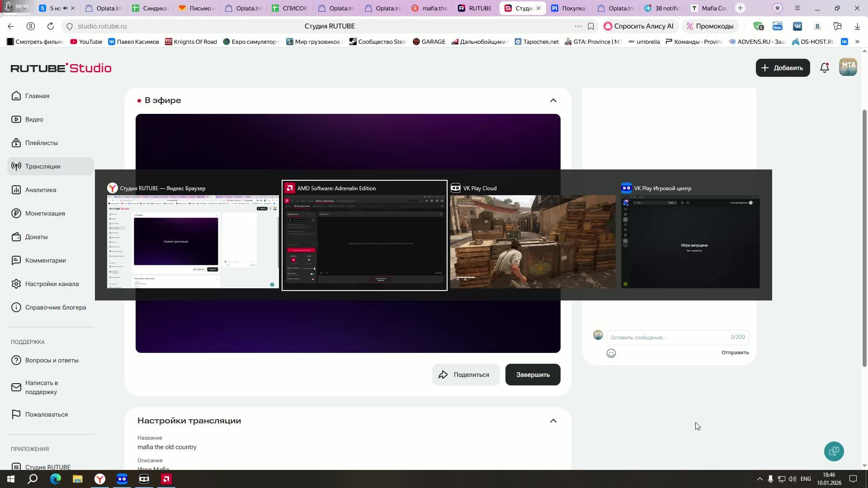This screenshot has width=868, height=488.
Task: Open Аналитика in the sidebar
Action: tap(41, 190)
